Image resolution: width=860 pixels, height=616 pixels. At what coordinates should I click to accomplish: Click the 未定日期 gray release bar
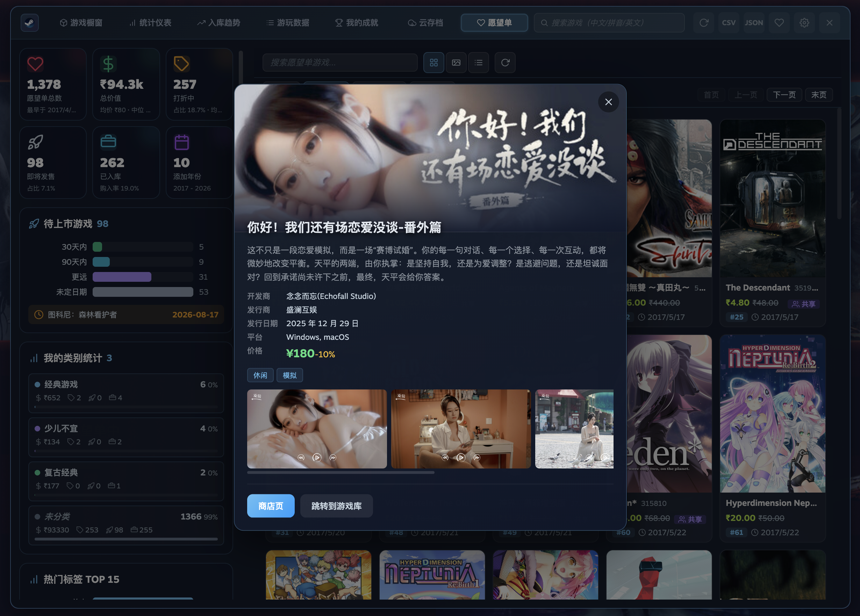[143, 292]
